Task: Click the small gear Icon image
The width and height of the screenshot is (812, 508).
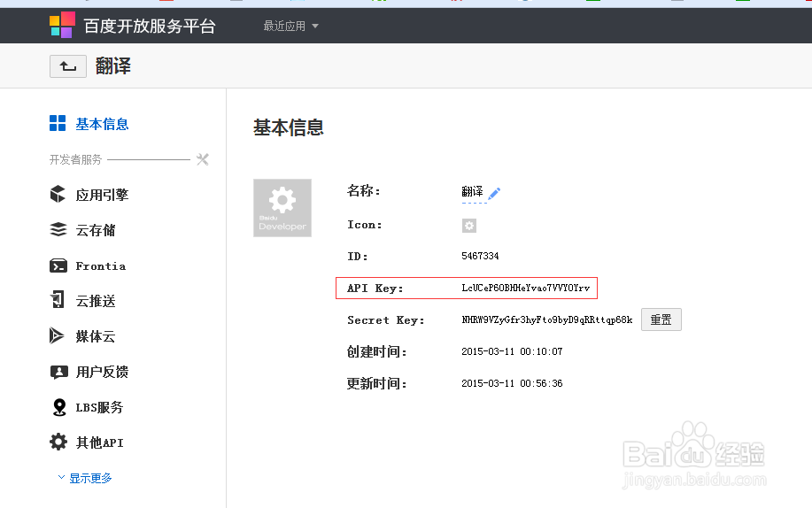Action: [x=469, y=226]
